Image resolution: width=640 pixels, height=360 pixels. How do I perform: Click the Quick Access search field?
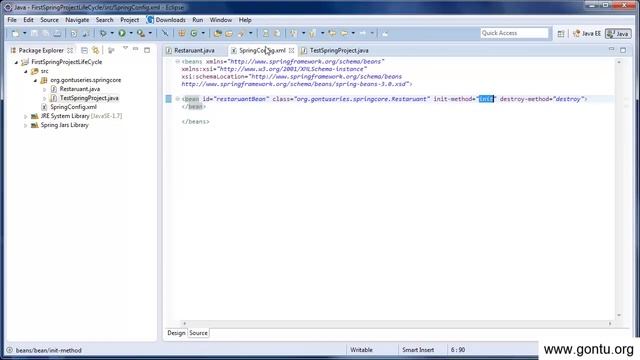tap(514, 33)
